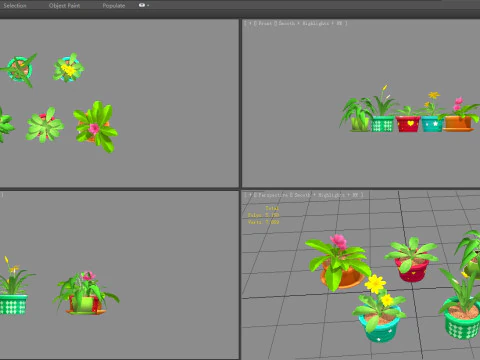The image size is (480, 360).
Task: Select the pink-flowered plant in the top-left viewport
Action: point(95,127)
